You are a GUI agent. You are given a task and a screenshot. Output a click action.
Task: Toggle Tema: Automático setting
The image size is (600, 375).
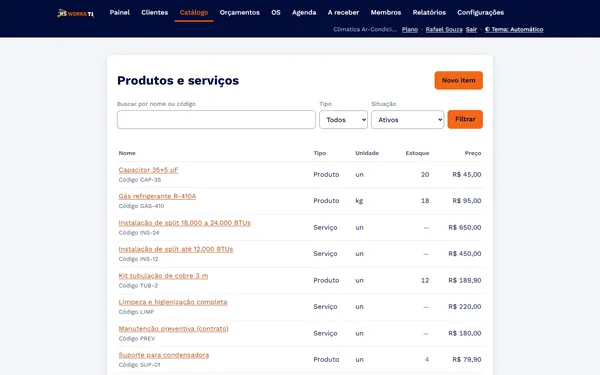click(514, 29)
